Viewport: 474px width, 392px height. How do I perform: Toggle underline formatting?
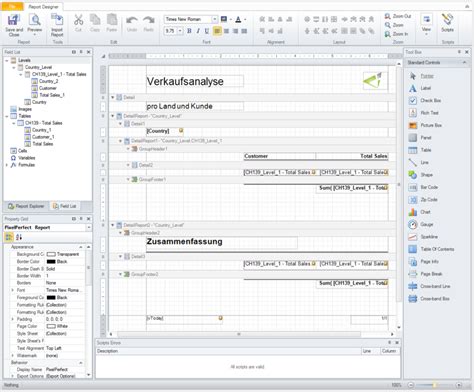tap(207, 31)
